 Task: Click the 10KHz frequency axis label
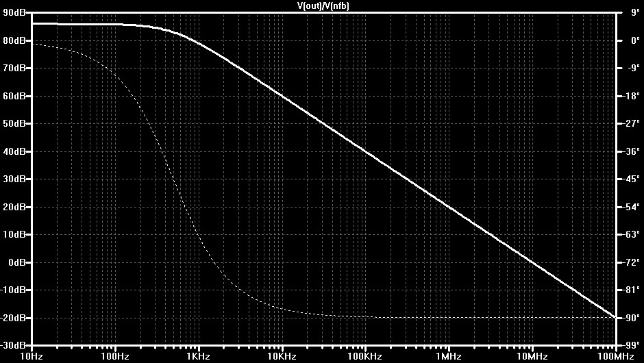(282, 356)
